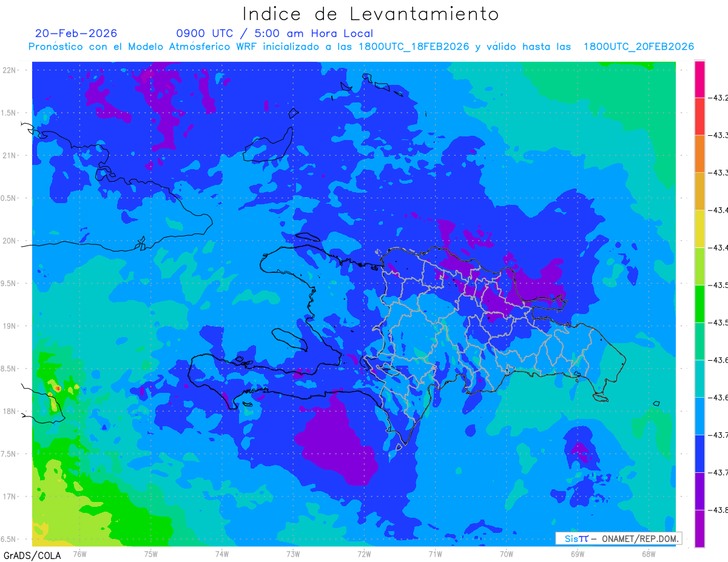
Task: Click the sea-green legend swatch
Action: (x=699, y=341)
